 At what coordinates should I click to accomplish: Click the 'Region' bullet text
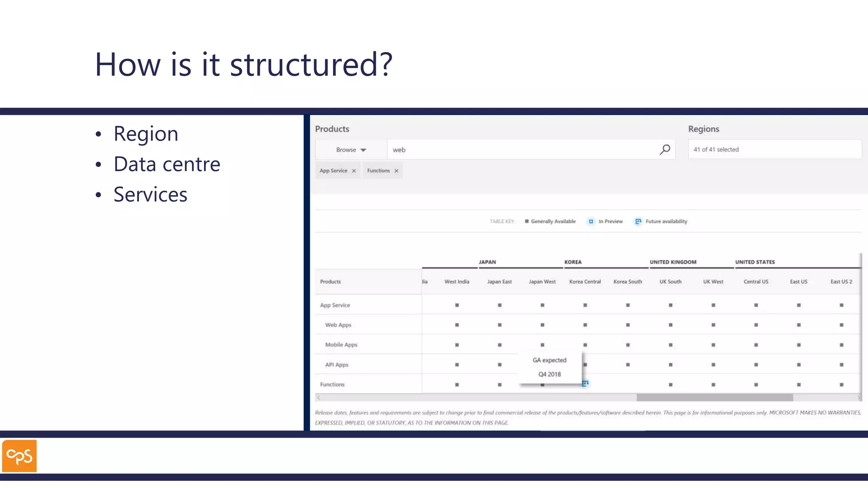tap(146, 134)
